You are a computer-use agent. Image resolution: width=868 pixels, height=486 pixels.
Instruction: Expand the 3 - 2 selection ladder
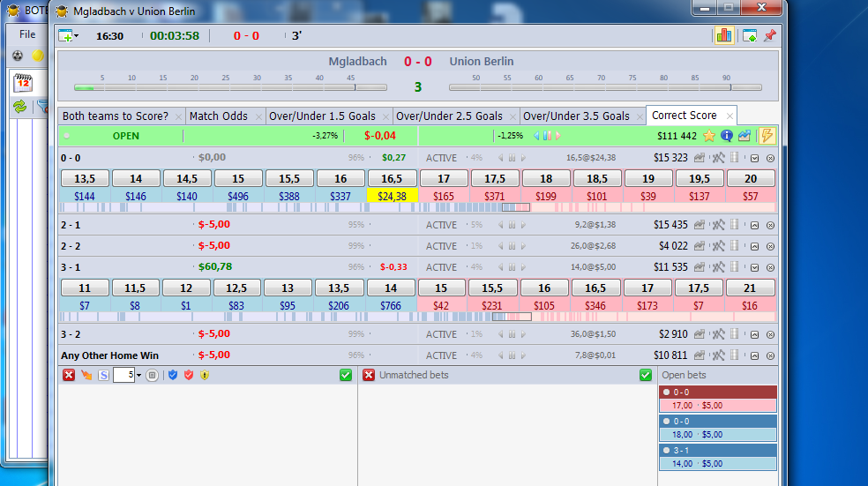pyautogui.click(x=754, y=335)
